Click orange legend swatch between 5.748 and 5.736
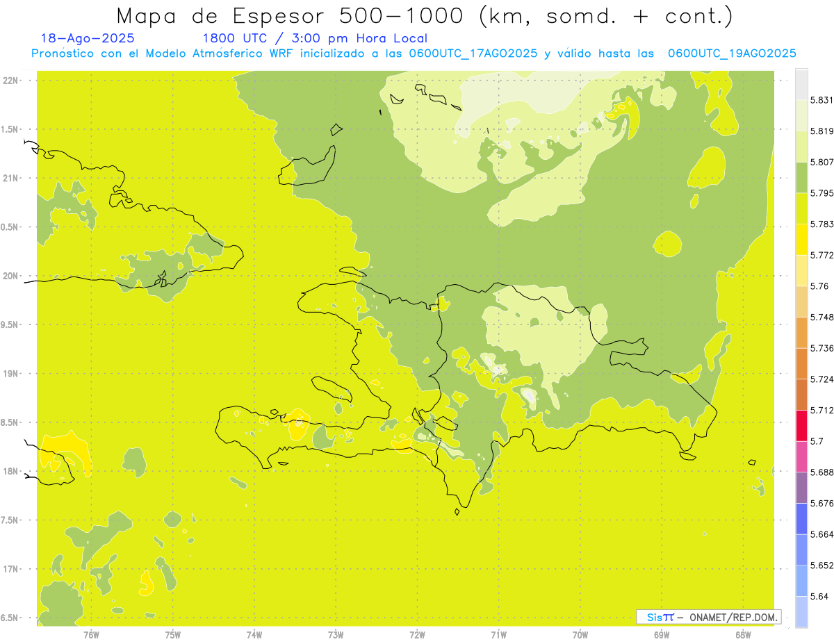Image resolution: width=834 pixels, height=644 pixels. (801, 333)
